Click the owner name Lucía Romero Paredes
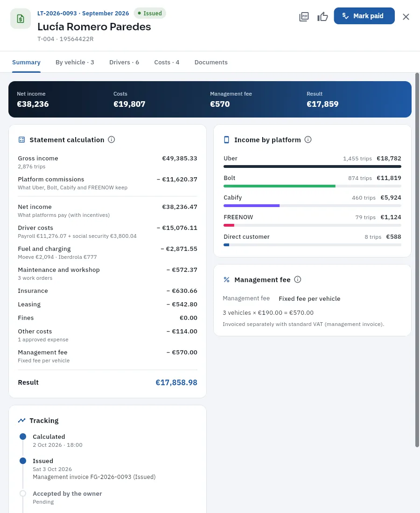The image size is (420, 513). tap(94, 27)
